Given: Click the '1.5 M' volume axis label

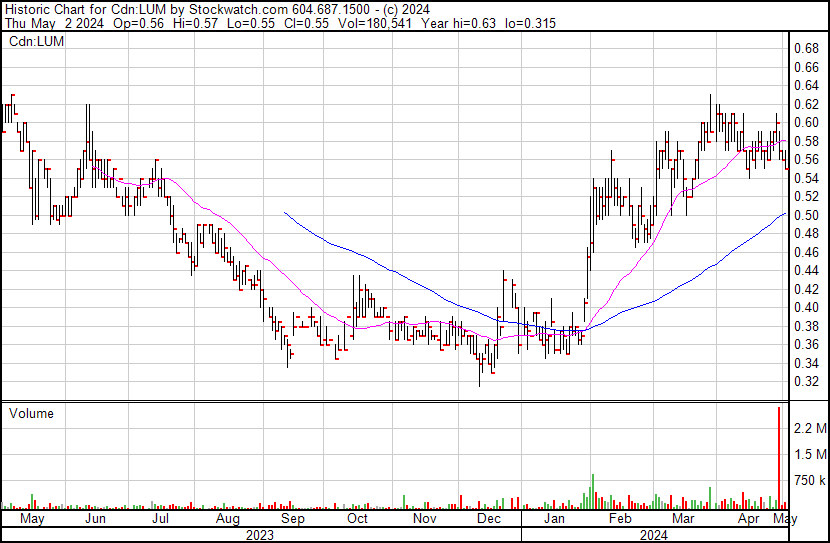Looking at the screenshot, I should click(x=810, y=455).
